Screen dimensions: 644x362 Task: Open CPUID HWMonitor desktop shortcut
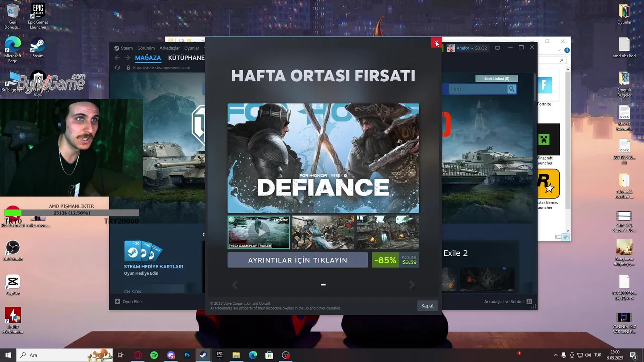click(x=13, y=321)
